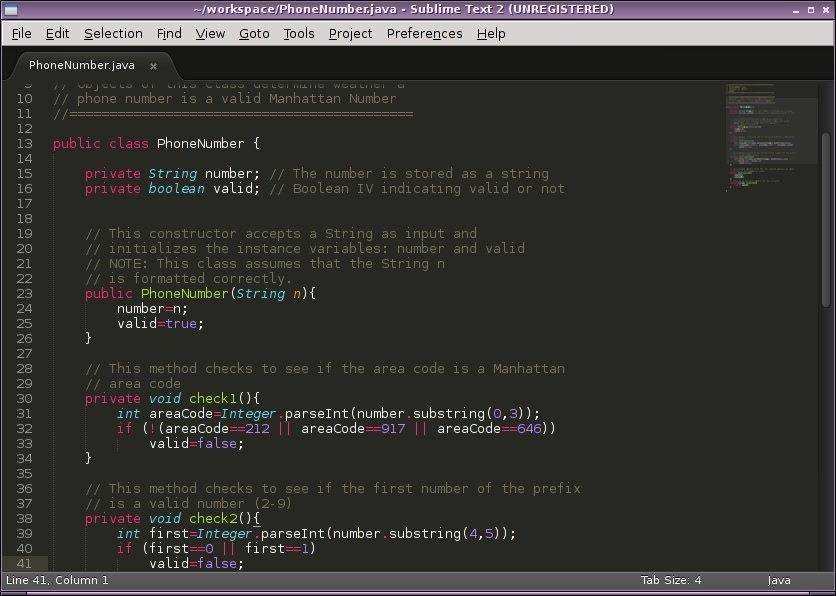Open the Project menu
Viewport: 836px width, 596px height.
[350, 33]
